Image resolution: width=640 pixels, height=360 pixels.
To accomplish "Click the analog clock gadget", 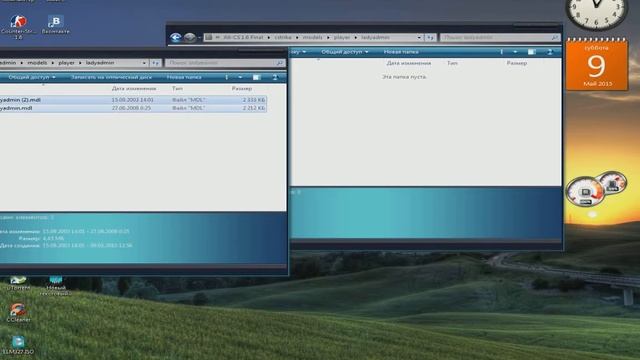I will pos(596,12).
